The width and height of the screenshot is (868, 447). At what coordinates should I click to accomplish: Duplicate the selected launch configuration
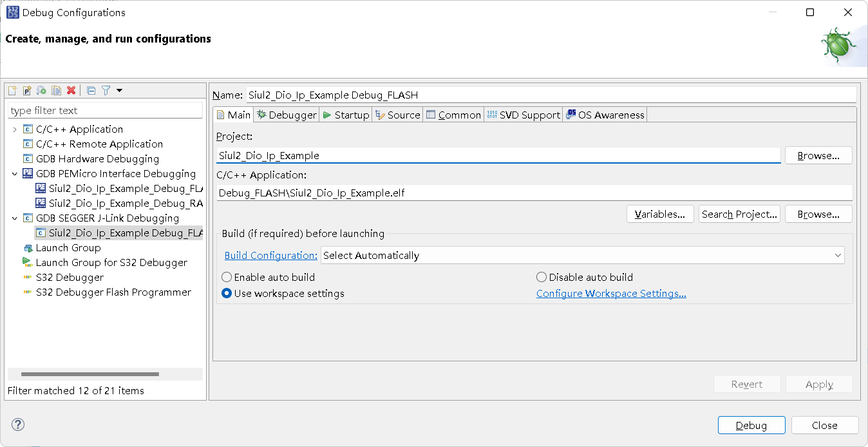56,91
